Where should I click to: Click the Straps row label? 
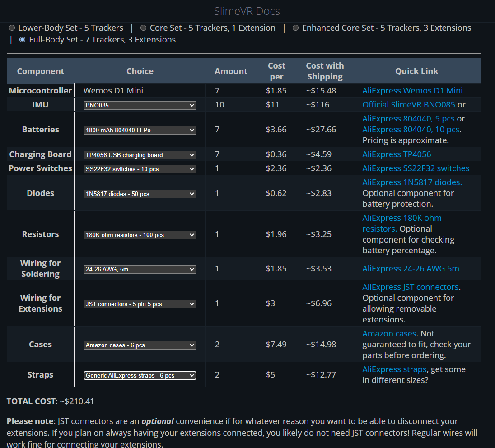coord(40,375)
